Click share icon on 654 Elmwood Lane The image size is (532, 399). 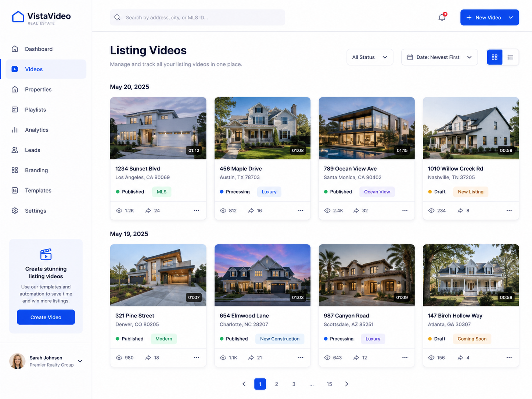[x=251, y=357]
